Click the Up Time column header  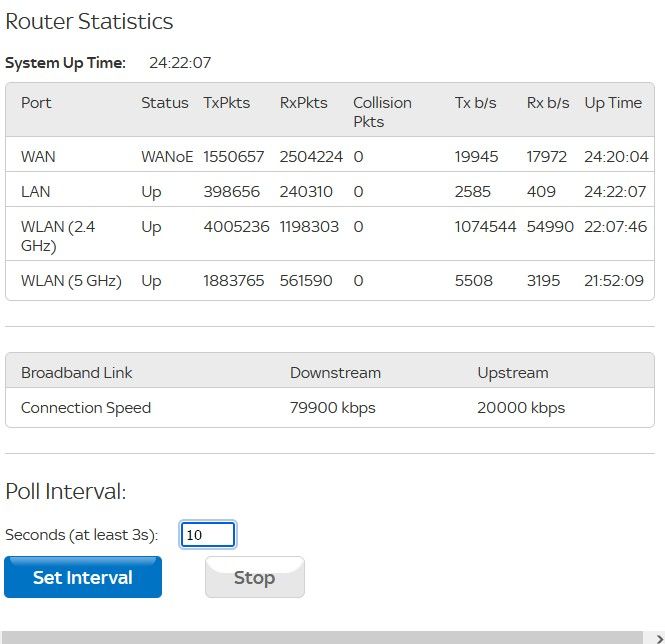tap(613, 103)
